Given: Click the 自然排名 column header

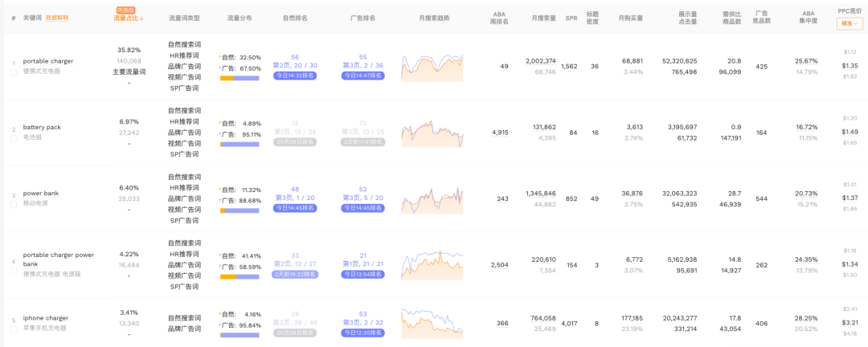Looking at the screenshot, I should pos(294,18).
